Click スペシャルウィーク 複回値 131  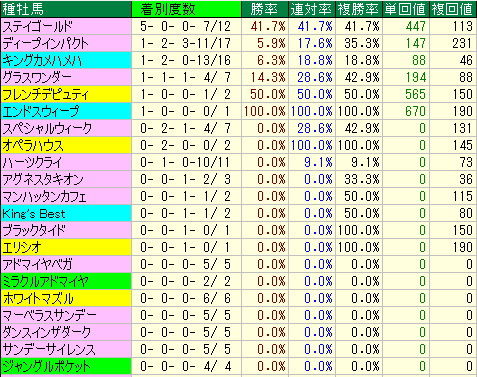pyautogui.click(x=463, y=128)
